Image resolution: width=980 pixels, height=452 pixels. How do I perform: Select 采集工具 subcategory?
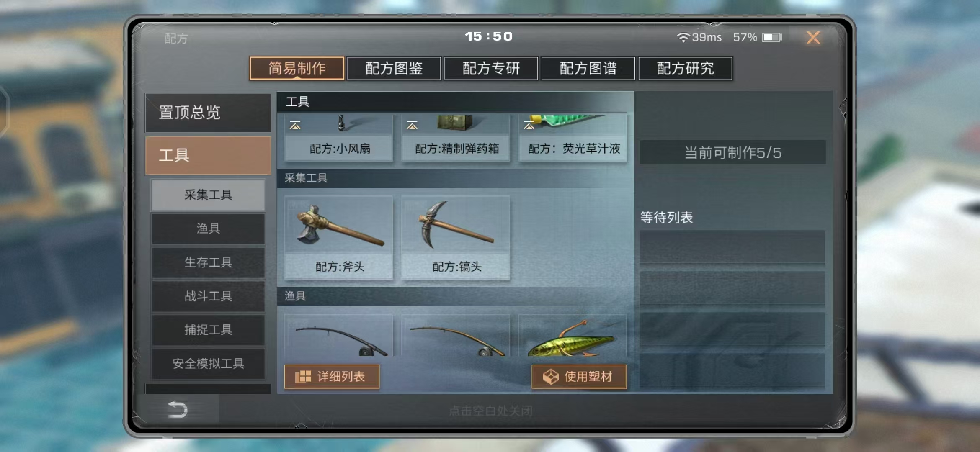point(208,195)
